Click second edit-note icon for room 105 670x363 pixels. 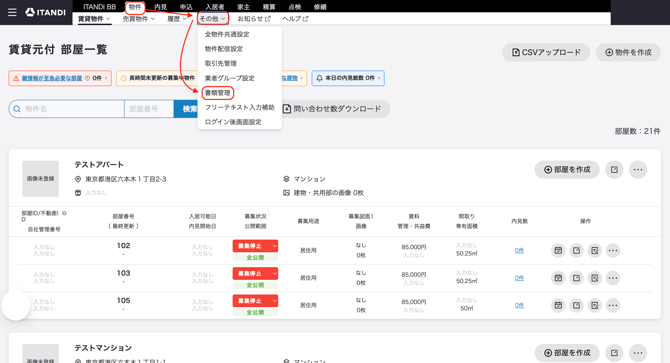[x=595, y=305]
